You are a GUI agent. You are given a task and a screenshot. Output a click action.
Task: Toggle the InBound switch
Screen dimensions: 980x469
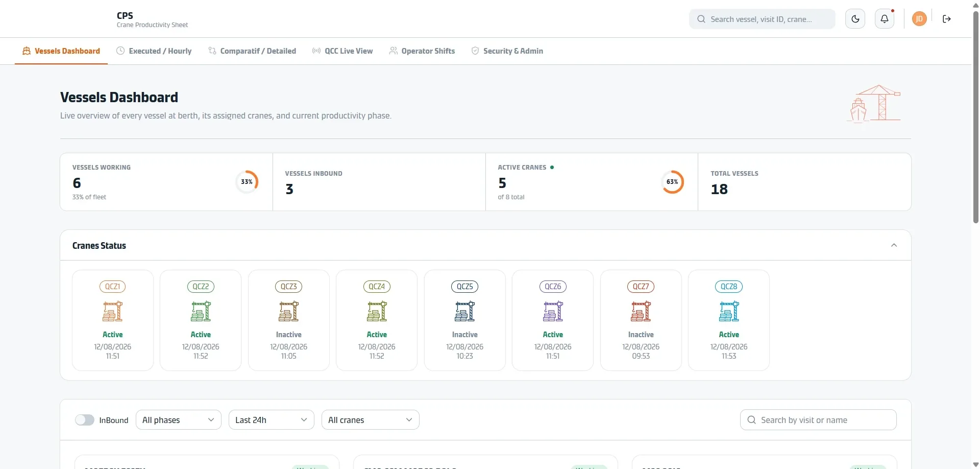click(x=85, y=420)
